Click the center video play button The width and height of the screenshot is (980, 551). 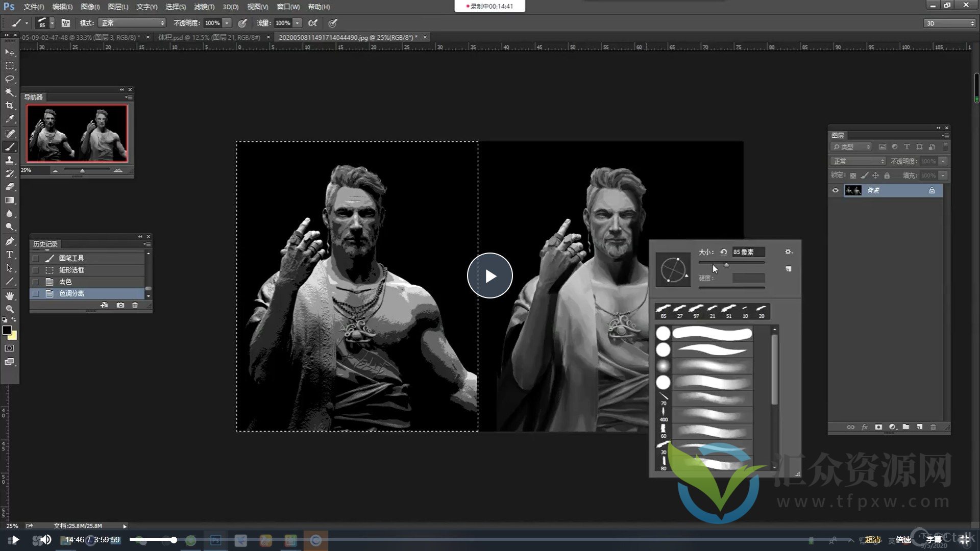(x=489, y=276)
